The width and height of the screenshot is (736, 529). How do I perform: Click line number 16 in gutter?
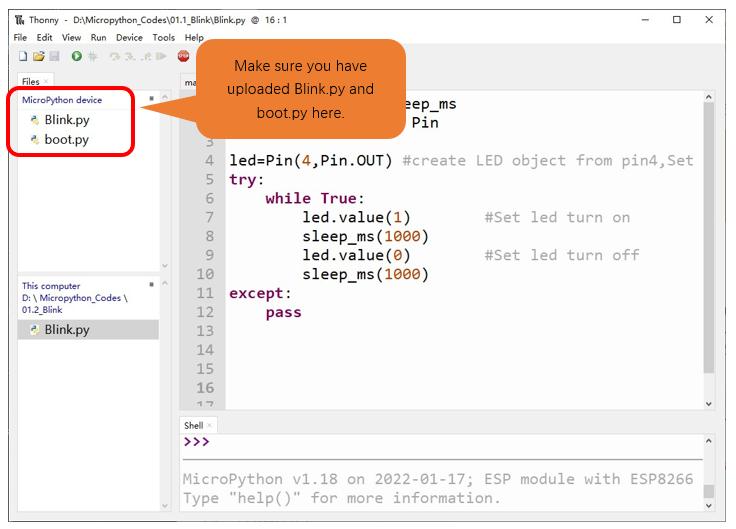click(205, 388)
